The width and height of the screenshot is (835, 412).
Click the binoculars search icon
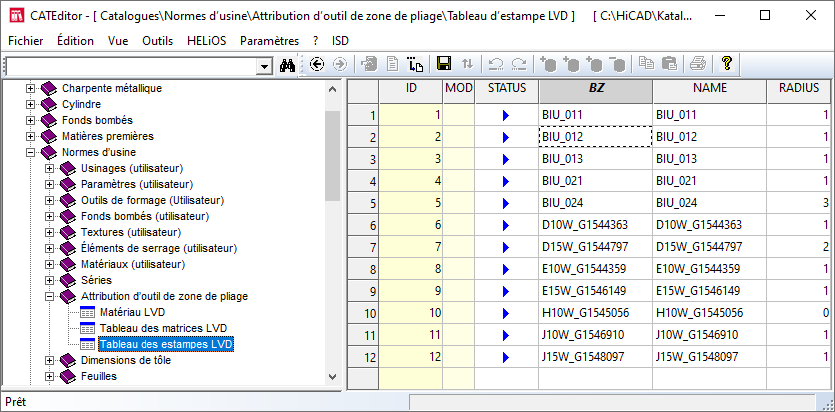point(287,64)
